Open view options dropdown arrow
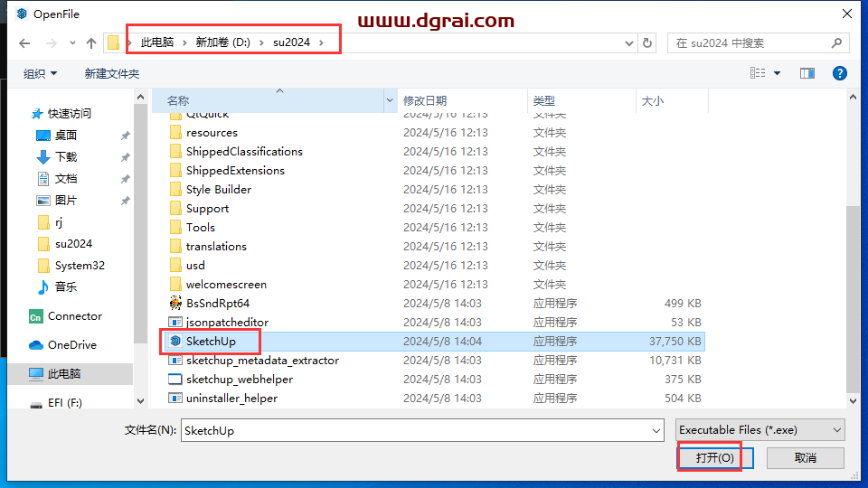868x488 pixels. click(x=778, y=73)
